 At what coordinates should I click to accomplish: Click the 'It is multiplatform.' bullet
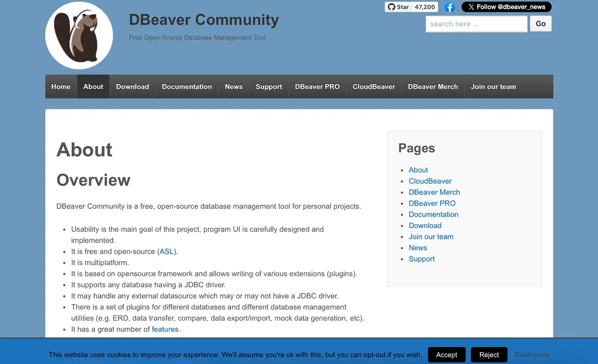100,263
